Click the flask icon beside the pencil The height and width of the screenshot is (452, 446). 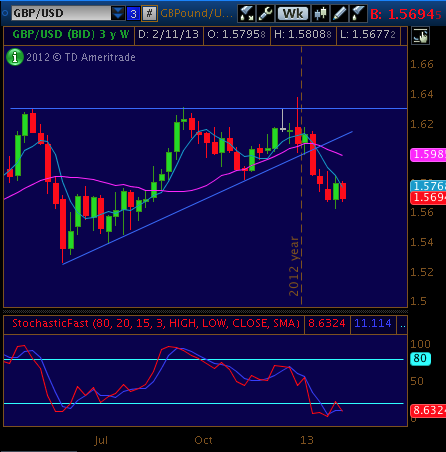click(x=358, y=14)
